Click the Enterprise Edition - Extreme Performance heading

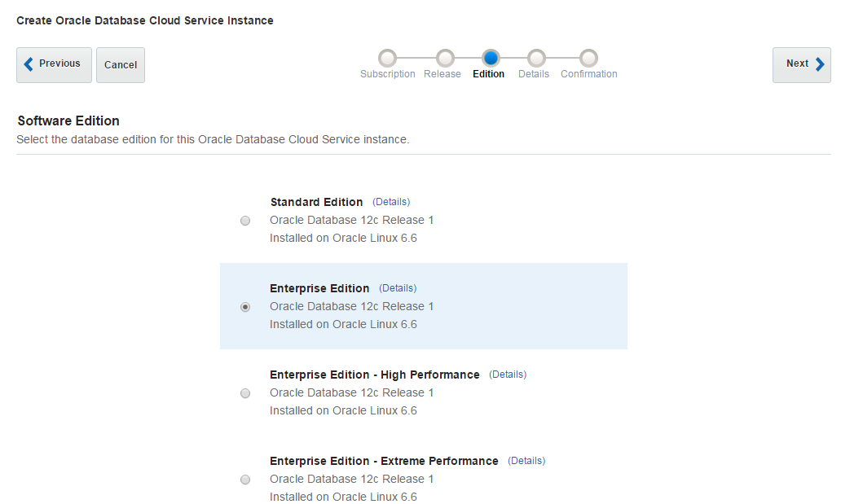384,461
